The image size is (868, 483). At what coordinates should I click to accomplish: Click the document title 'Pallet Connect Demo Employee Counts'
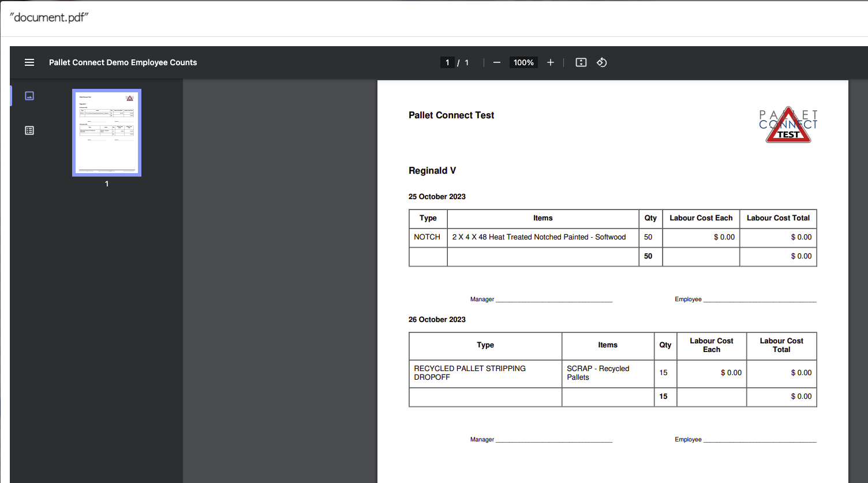click(x=123, y=62)
